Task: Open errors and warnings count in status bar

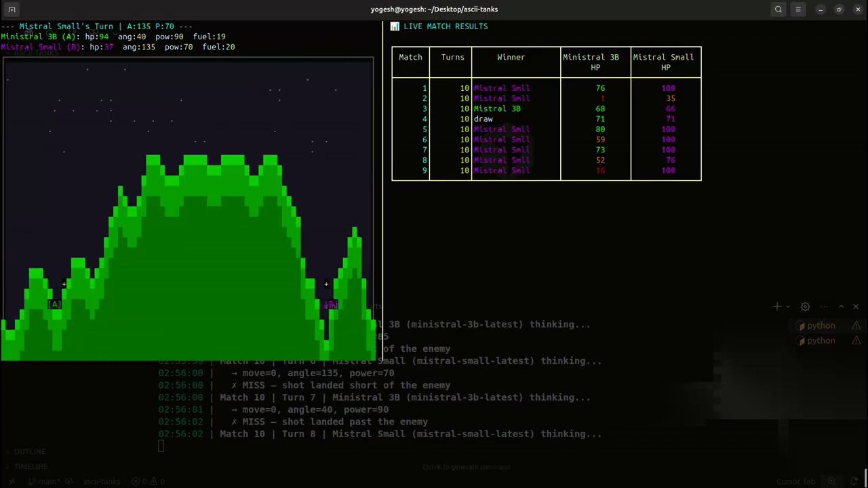Action: click(x=149, y=482)
